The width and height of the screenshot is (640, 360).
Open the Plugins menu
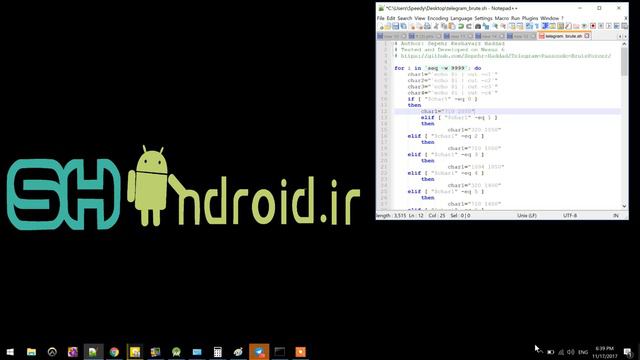(x=530, y=18)
